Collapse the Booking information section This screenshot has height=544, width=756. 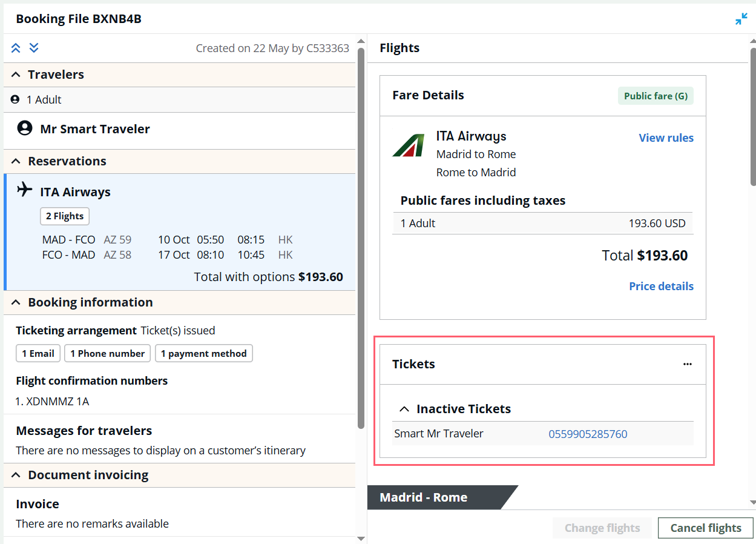(x=16, y=302)
